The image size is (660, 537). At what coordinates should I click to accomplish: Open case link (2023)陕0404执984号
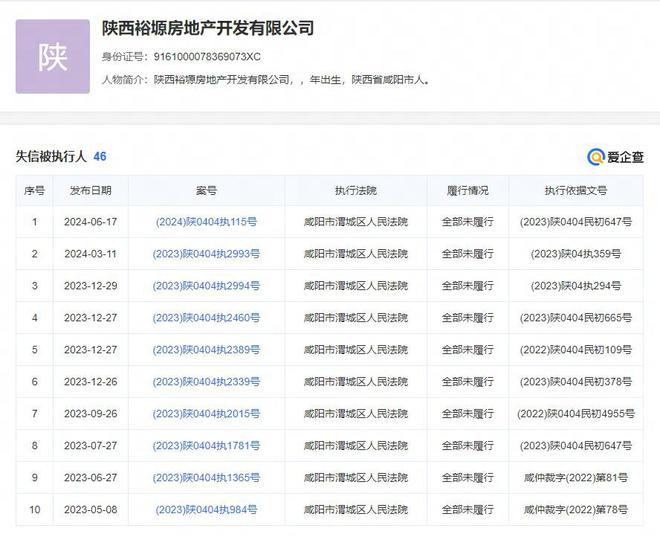206,510
